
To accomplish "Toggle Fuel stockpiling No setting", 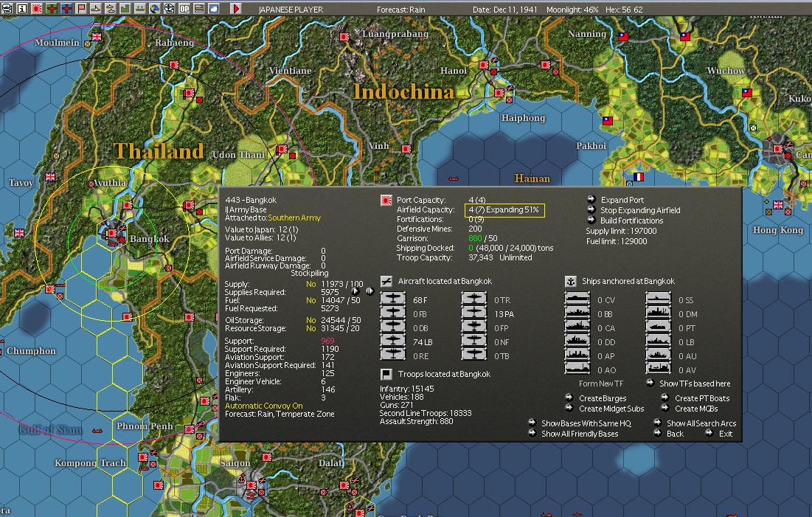I will point(310,300).
